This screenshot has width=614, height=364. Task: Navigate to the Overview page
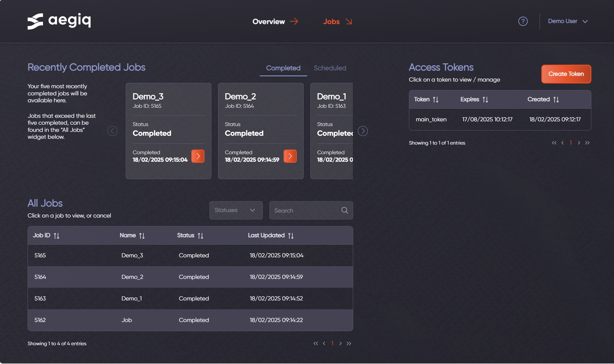(x=275, y=22)
